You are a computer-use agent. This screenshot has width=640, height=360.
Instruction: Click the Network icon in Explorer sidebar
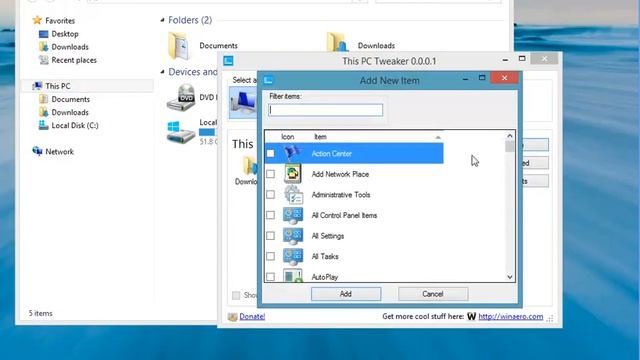(37, 151)
